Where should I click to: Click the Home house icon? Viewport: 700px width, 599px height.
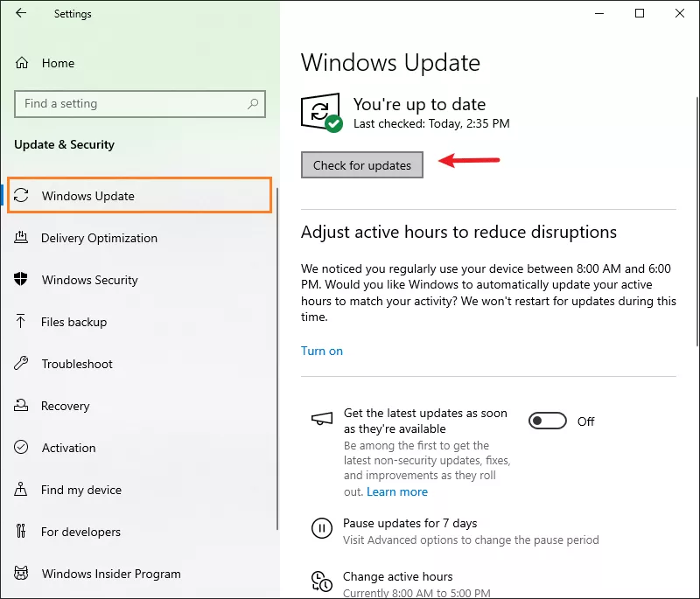21,63
